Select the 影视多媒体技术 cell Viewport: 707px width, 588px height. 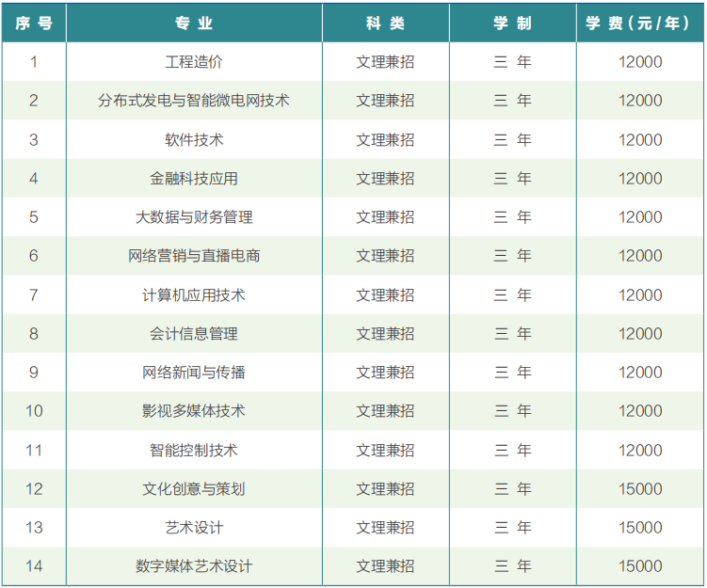[194, 411]
